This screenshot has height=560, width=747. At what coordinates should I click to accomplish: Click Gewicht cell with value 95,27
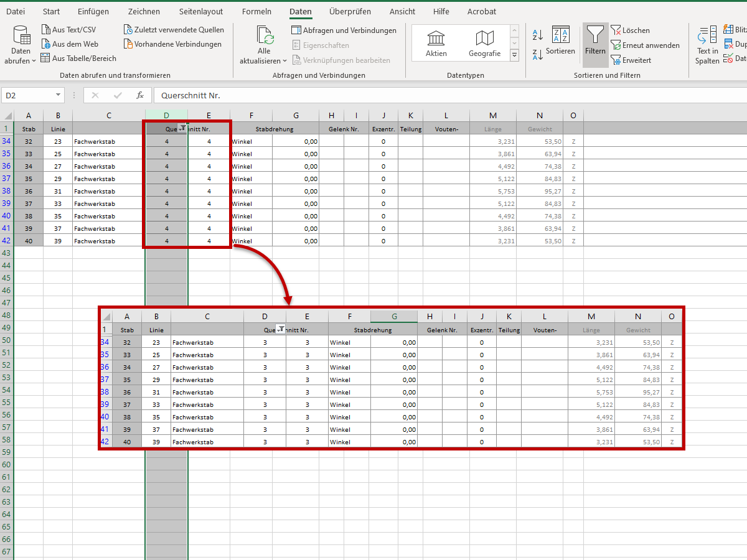[540, 191]
